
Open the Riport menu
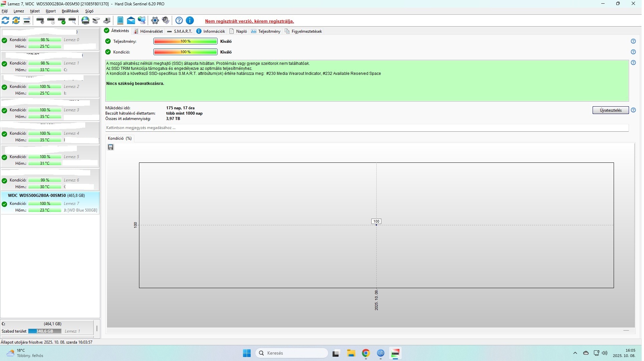coord(50,11)
